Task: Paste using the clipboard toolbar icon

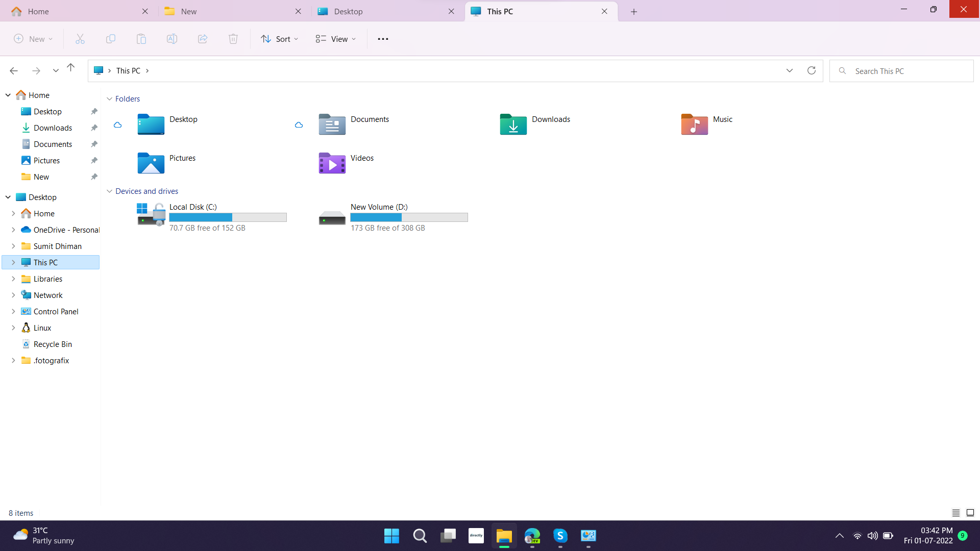Action: [141, 38]
